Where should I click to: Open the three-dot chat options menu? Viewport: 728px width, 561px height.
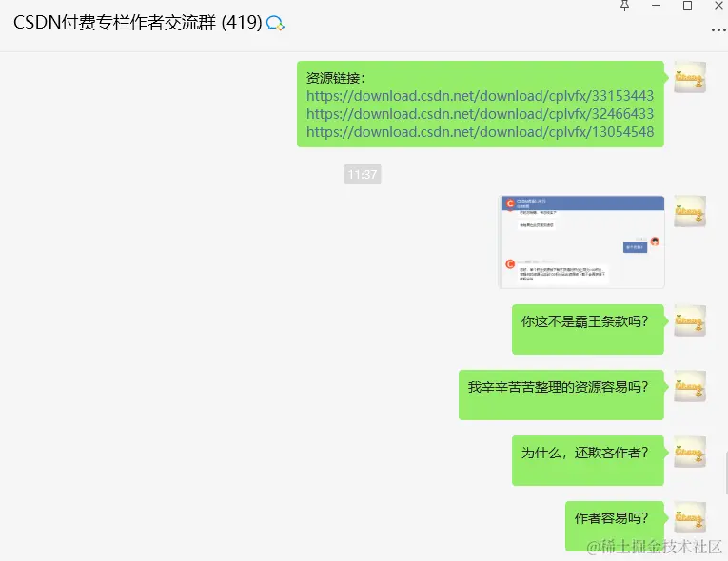[719, 30]
